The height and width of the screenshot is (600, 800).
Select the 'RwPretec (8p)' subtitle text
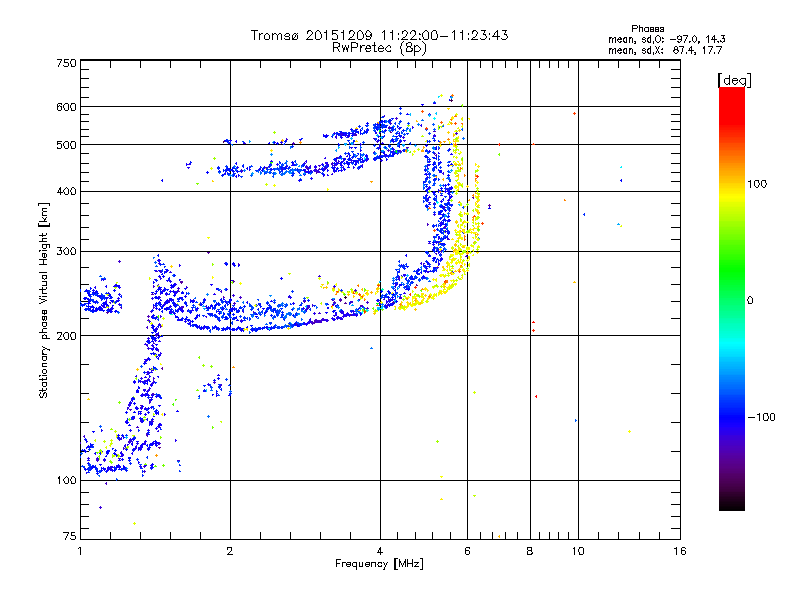(x=379, y=48)
